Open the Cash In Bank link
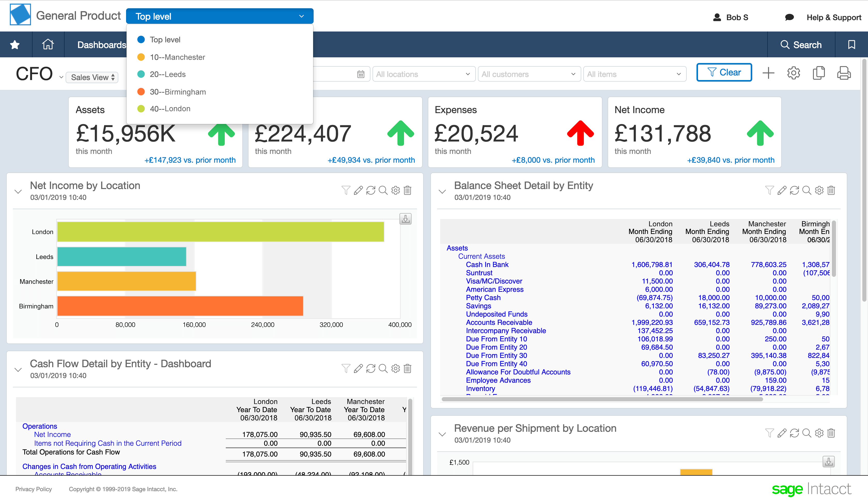 tap(487, 264)
